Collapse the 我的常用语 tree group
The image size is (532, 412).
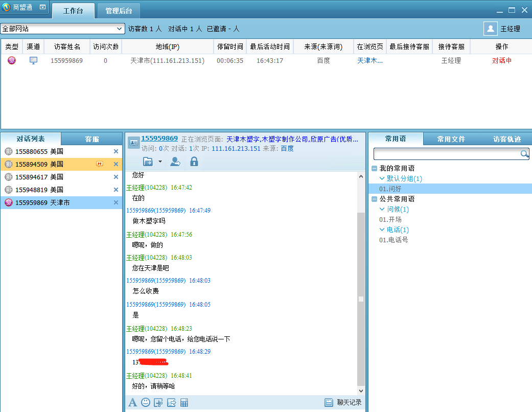click(x=375, y=168)
